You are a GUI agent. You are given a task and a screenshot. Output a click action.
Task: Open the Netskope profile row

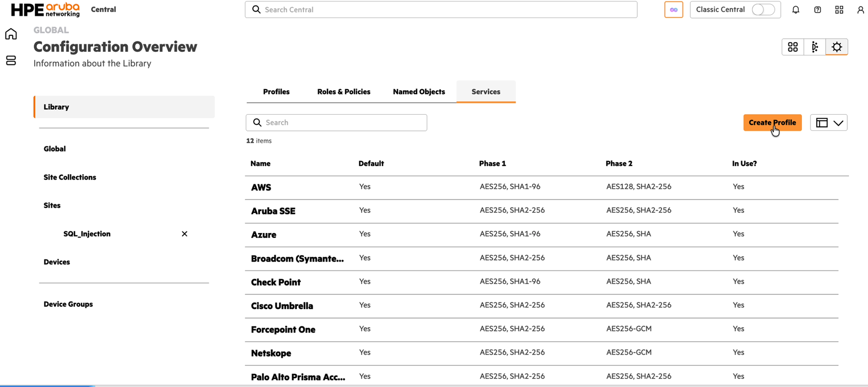pos(542,353)
